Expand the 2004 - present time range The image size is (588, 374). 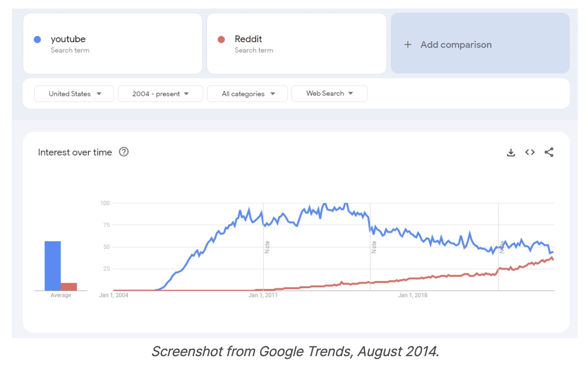(x=160, y=94)
